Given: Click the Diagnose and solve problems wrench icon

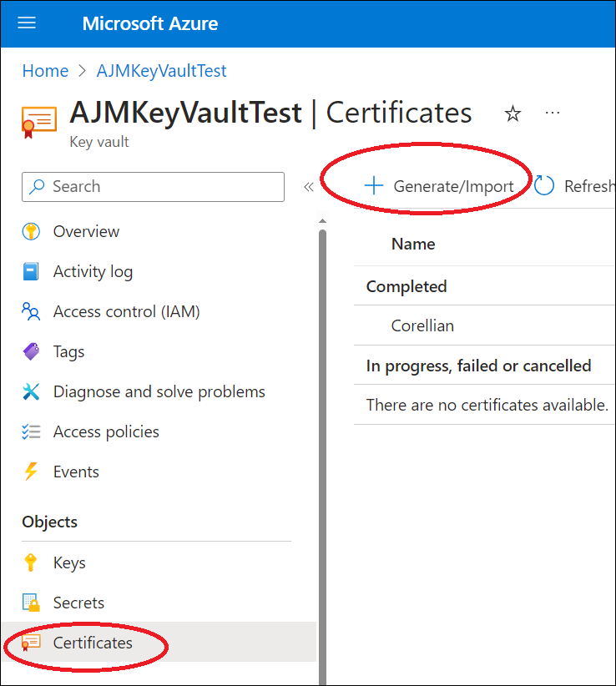Looking at the screenshot, I should coord(31,391).
